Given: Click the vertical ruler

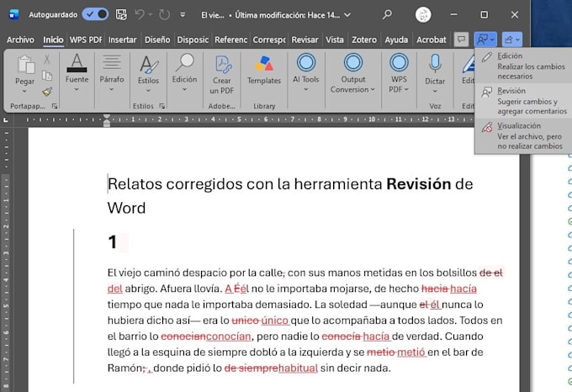Looking at the screenshot, I should [x=6, y=260].
